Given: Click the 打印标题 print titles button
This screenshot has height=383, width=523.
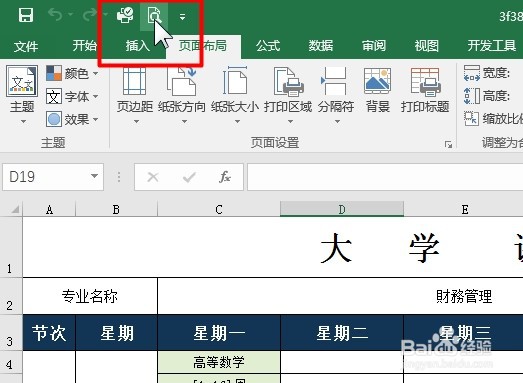Looking at the screenshot, I should pos(425,90).
